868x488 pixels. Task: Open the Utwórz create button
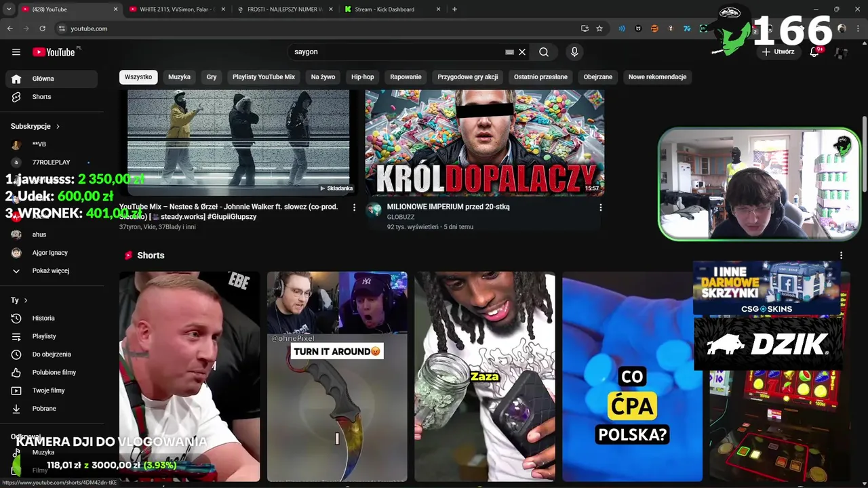[778, 52]
